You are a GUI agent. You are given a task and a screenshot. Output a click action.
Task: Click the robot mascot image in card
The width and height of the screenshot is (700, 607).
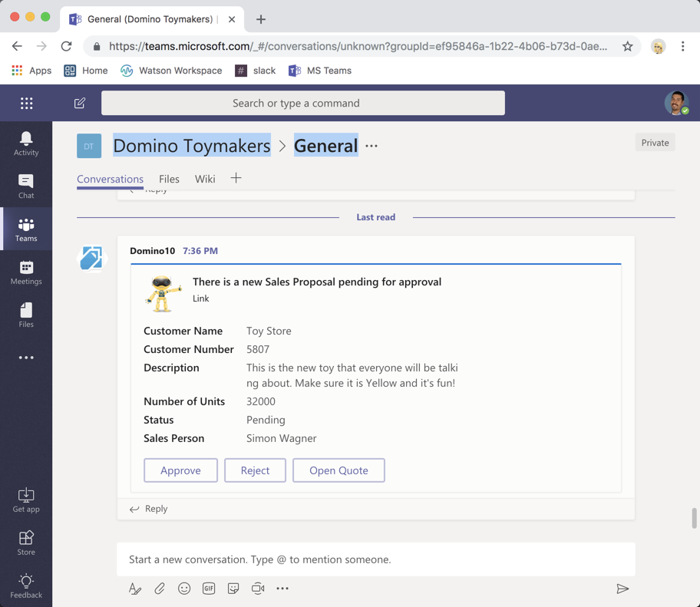(163, 293)
